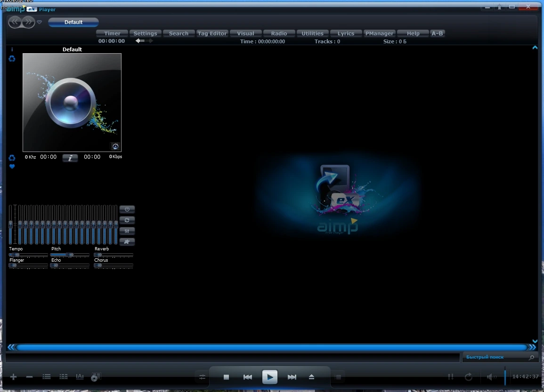The image size is (544, 392).
Task: Seek backward with the double-left arrows
Action: point(11,347)
